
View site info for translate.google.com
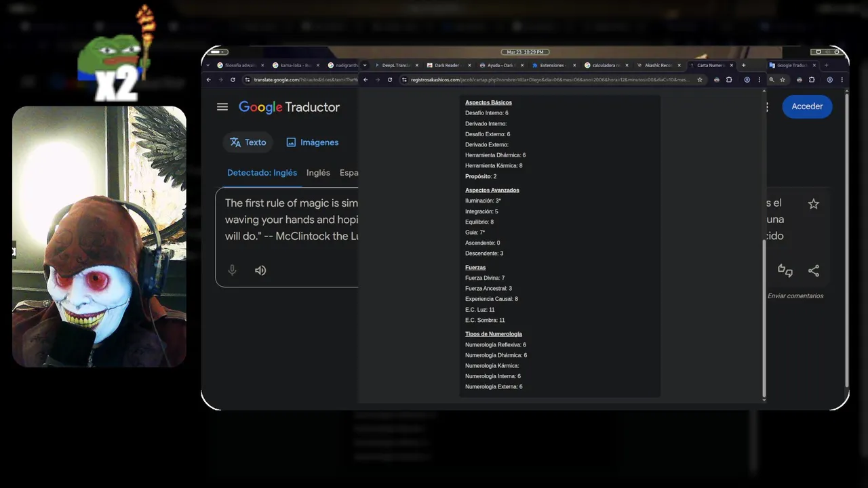tap(248, 79)
